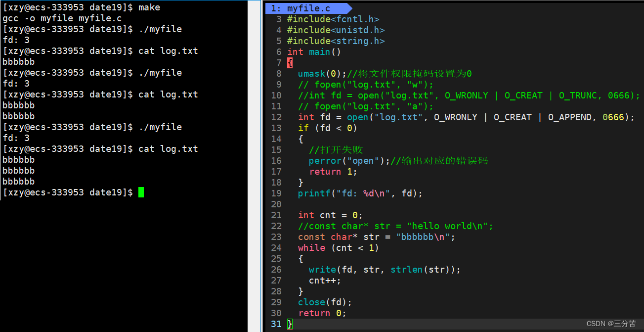Click commented fopen("log.txt", "a") line

(x=366, y=106)
